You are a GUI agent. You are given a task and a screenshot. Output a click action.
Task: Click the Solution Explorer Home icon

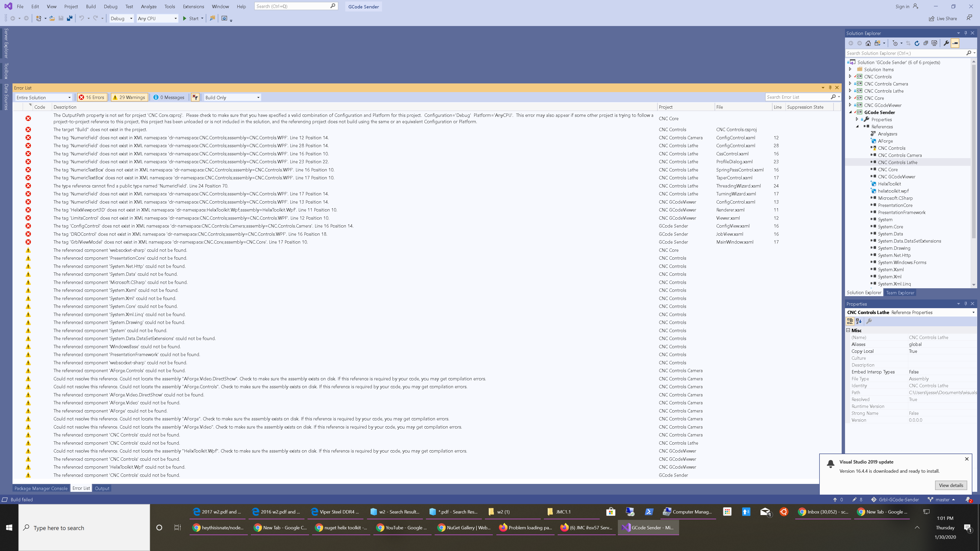pos(868,43)
